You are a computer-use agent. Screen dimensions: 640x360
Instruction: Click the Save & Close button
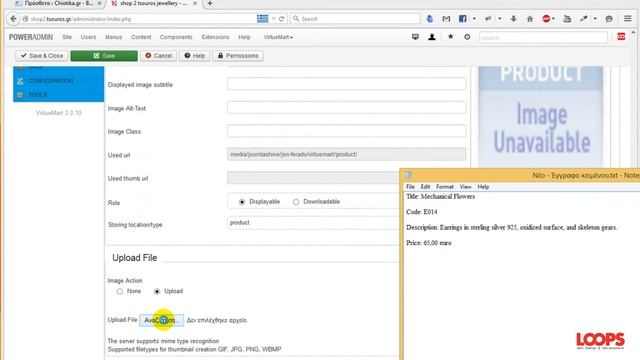point(42,56)
